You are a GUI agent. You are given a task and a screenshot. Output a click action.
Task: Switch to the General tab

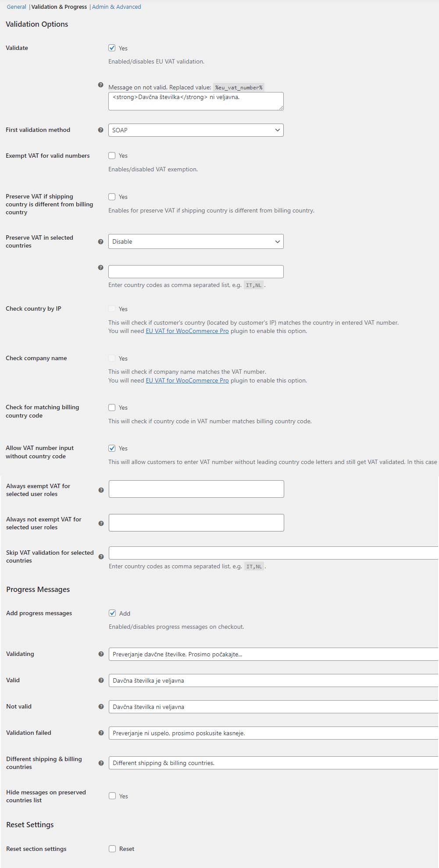pyautogui.click(x=17, y=7)
